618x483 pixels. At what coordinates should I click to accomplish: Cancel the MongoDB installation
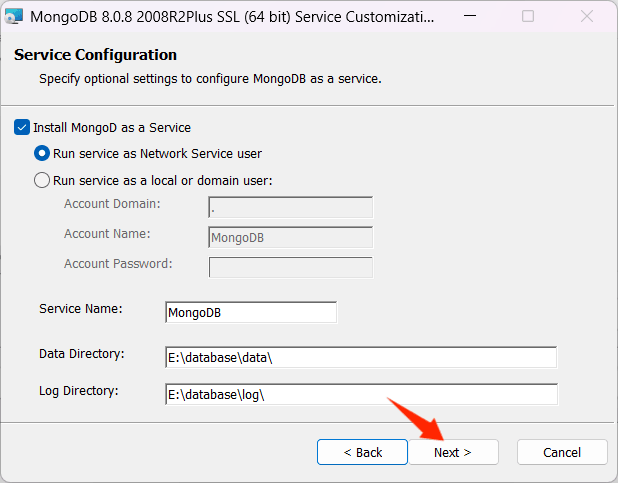(562, 452)
